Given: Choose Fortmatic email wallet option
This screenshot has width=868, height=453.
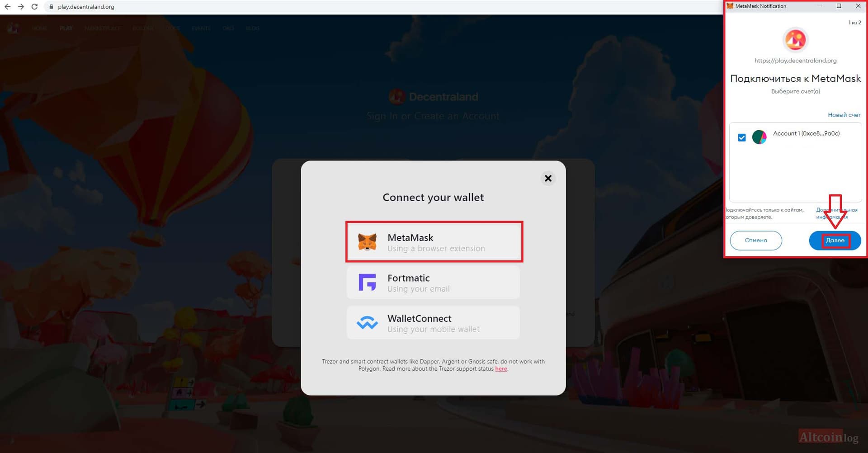Looking at the screenshot, I should 433,282.
